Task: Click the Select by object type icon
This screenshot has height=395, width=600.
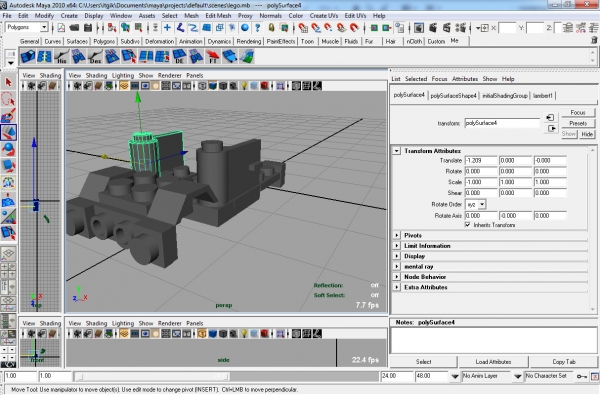Action: (125, 28)
